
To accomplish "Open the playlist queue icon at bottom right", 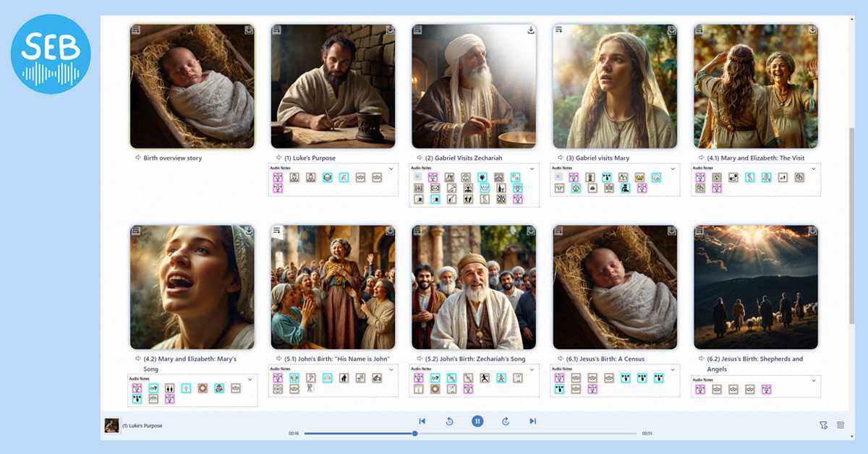I will coord(841,425).
